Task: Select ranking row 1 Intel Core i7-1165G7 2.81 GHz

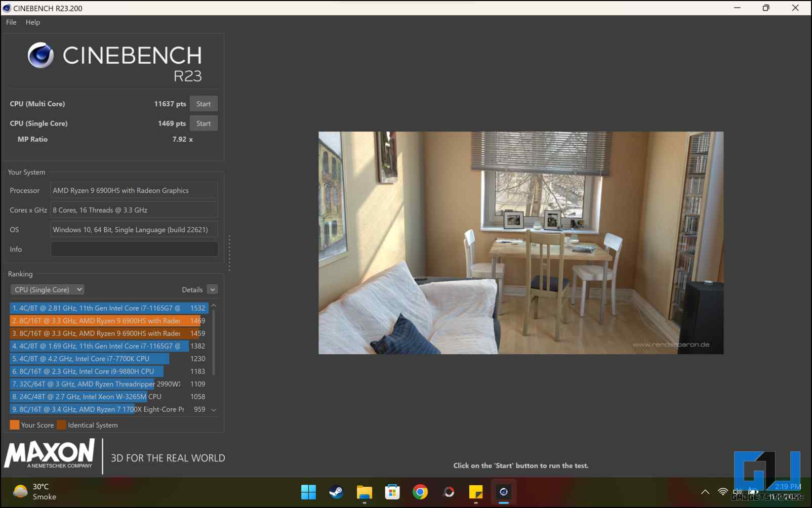Action: point(109,308)
